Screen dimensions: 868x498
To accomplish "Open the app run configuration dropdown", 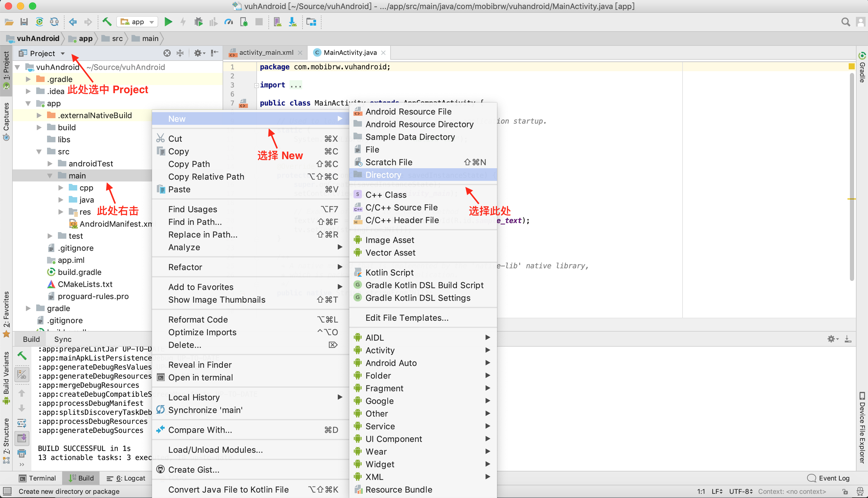I will point(138,22).
